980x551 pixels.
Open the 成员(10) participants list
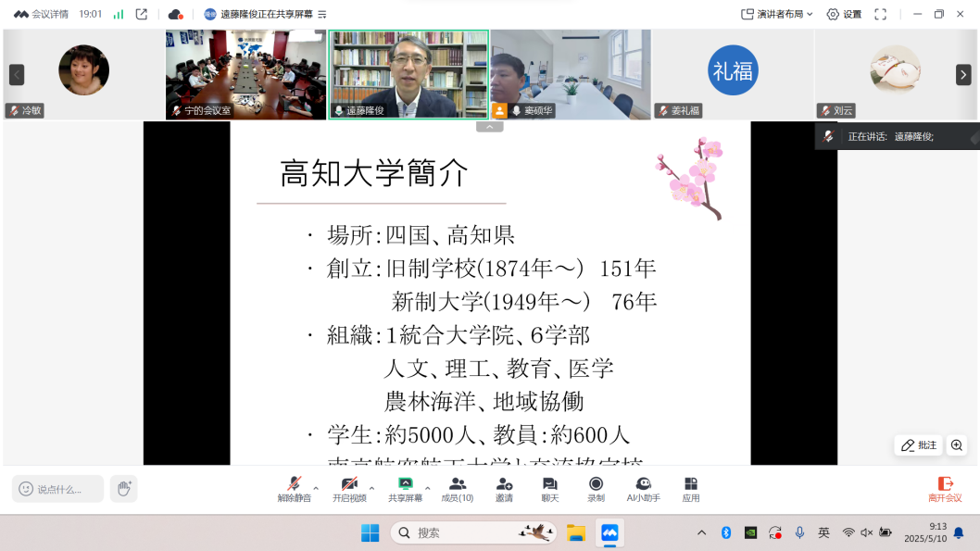pos(457,488)
